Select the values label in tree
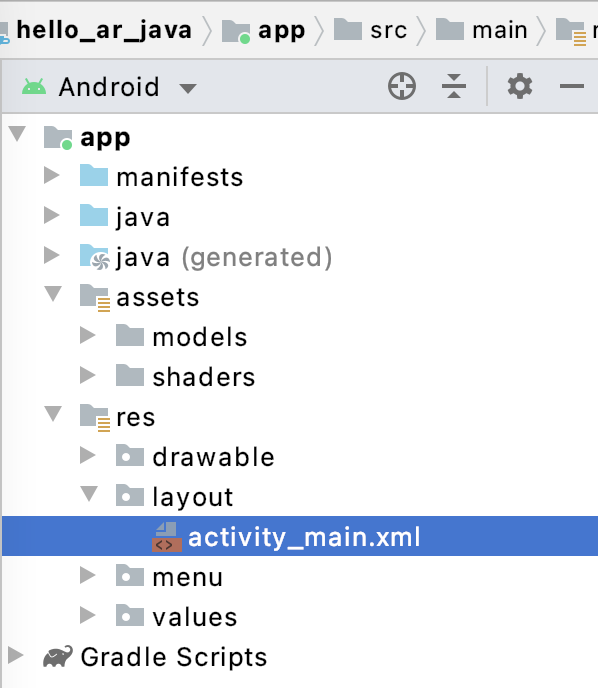 point(195,617)
